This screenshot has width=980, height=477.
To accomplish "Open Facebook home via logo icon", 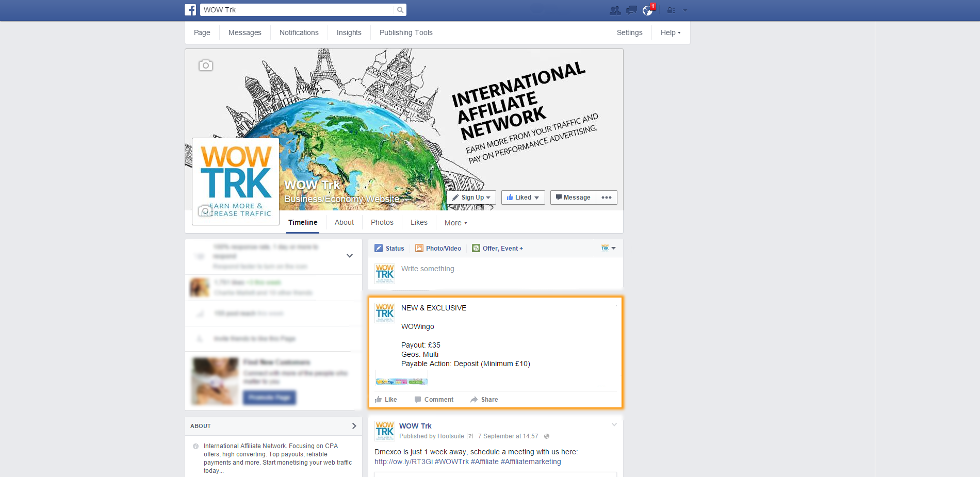I will pyautogui.click(x=190, y=10).
